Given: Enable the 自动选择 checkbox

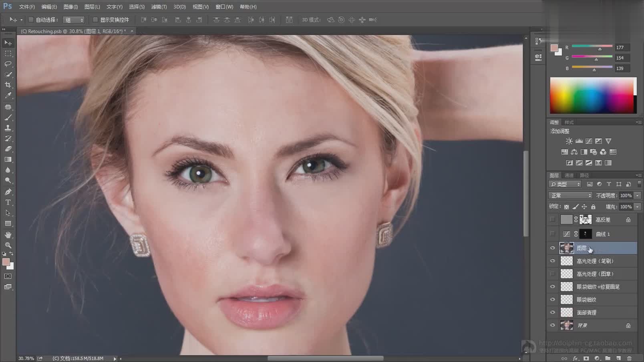Looking at the screenshot, I should coord(31,20).
